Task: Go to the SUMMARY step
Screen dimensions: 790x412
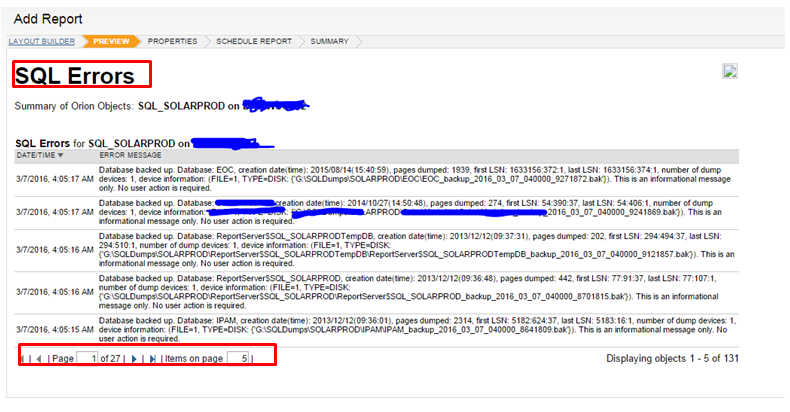Action: click(x=330, y=41)
